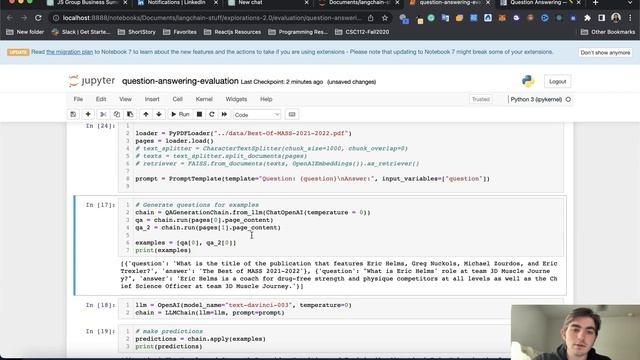Cut selected cells with the scissors icon
The image size is (640, 360).
click(103, 115)
